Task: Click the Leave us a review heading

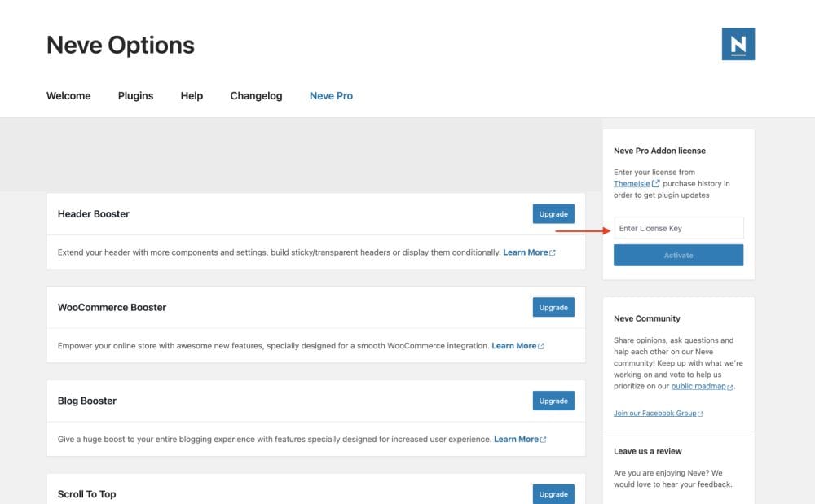Action: (x=648, y=451)
